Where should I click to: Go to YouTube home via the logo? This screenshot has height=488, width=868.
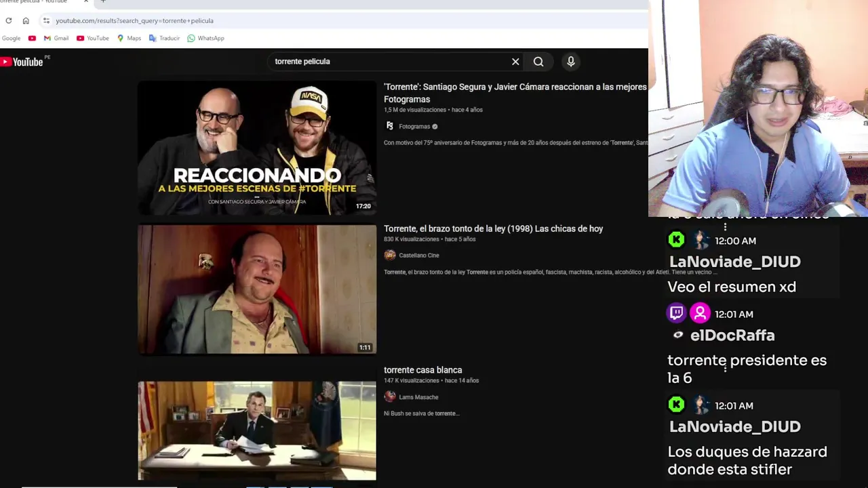click(22, 62)
